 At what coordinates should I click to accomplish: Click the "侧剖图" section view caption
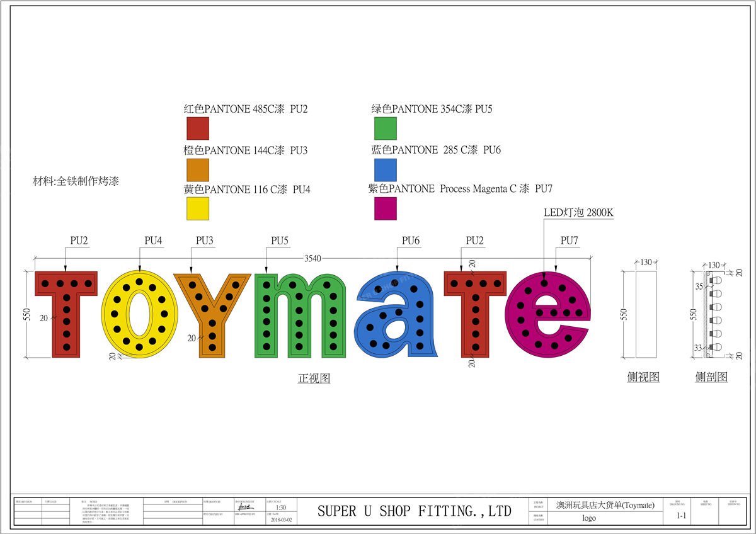click(711, 377)
